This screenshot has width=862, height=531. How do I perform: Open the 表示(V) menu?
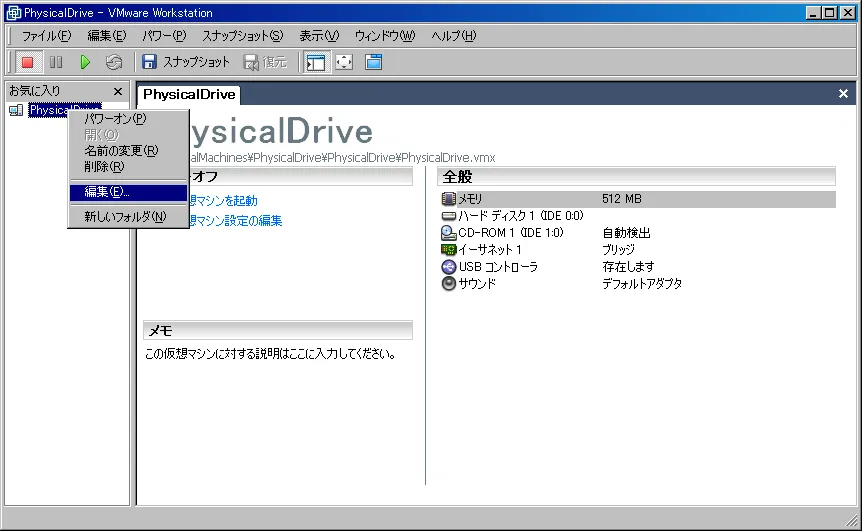click(319, 36)
